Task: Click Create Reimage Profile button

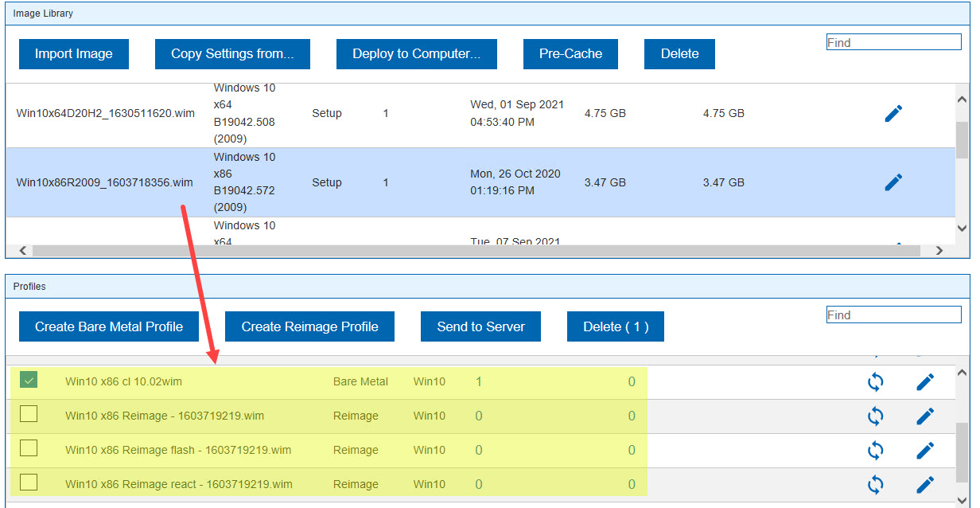Action: point(310,326)
